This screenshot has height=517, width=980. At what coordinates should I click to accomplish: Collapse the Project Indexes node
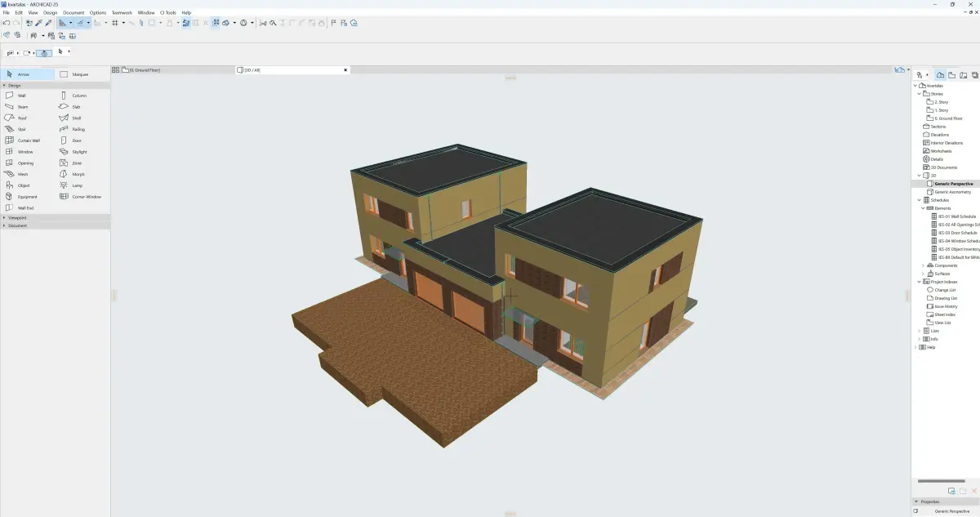pos(919,282)
